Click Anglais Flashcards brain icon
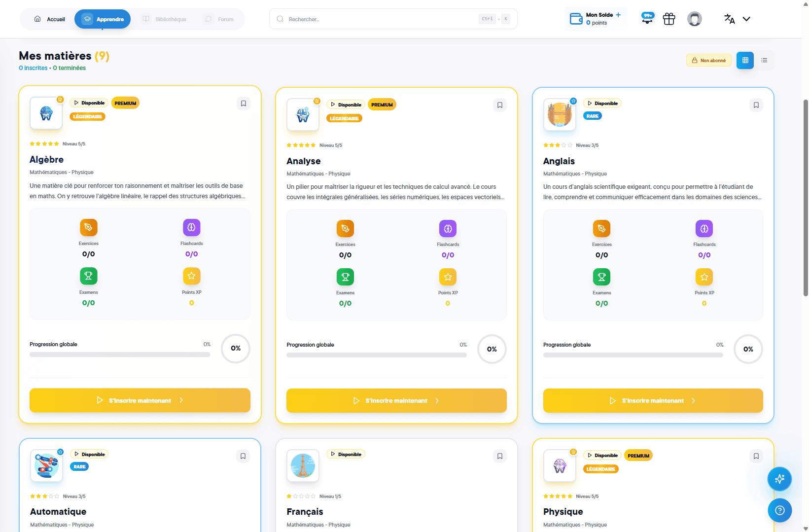The height and width of the screenshot is (532, 809). pos(704,228)
